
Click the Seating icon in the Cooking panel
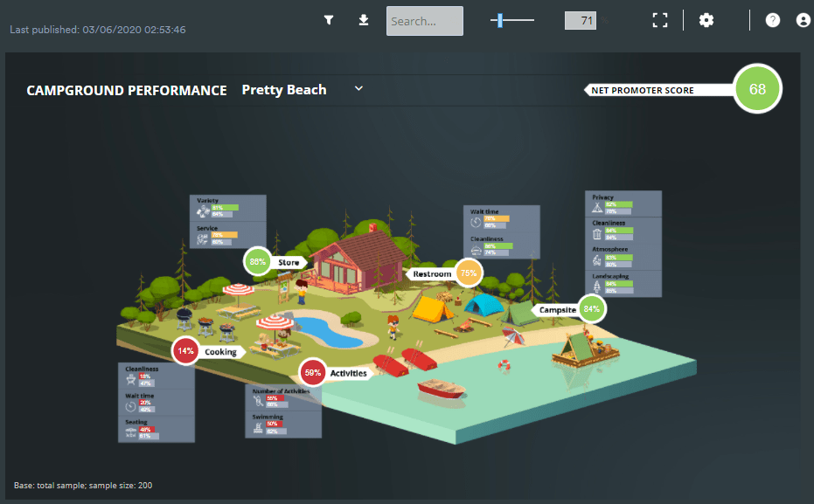[130, 432]
